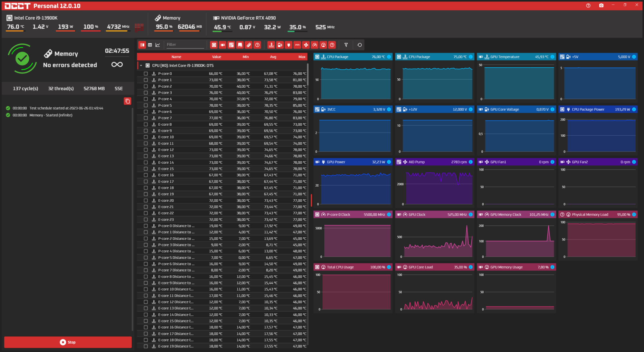Click the "137 cycle(s)" status text
Viewport: 644px width, 352px height.
(25, 89)
